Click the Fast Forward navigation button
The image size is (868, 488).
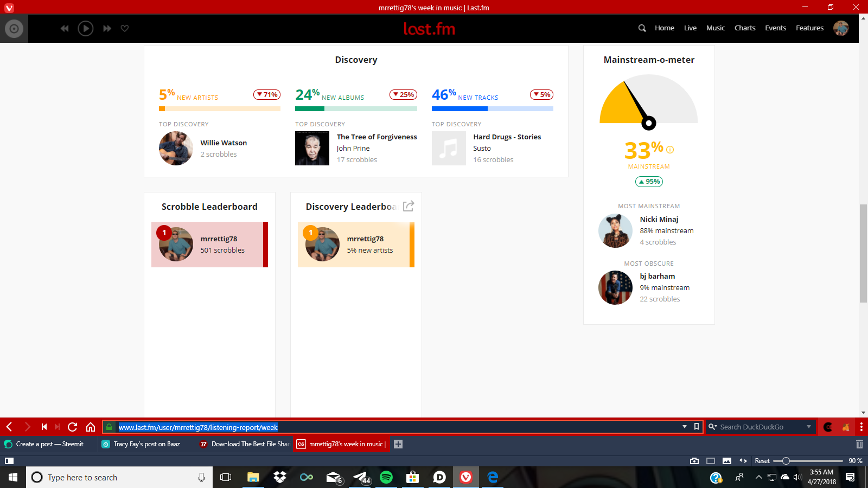58,427
